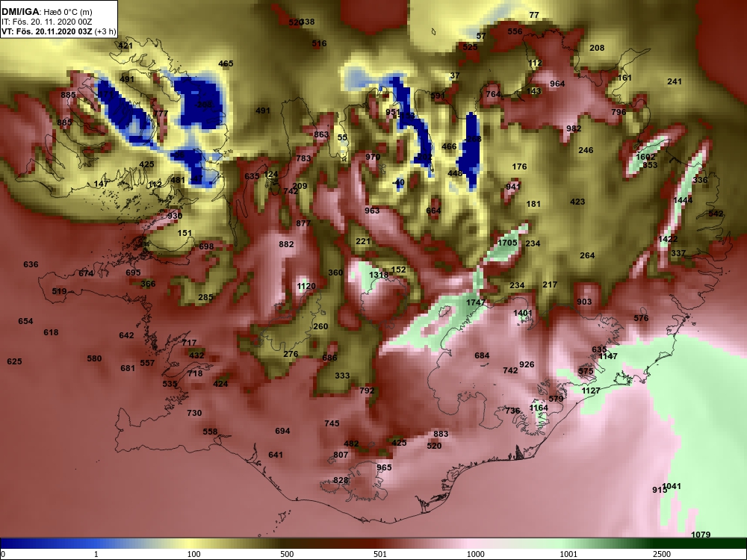Click the map value 745
The height and width of the screenshot is (560, 747).
(332, 423)
